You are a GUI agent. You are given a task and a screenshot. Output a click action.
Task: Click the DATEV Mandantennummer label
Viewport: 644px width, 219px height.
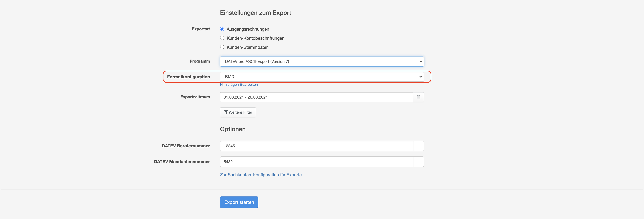(182, 162)
